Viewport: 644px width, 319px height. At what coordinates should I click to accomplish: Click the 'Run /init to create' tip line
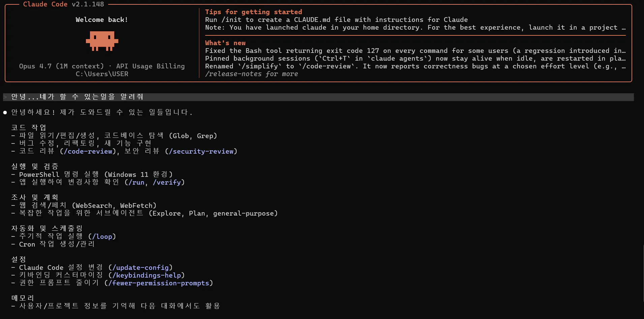pos(336,20)
